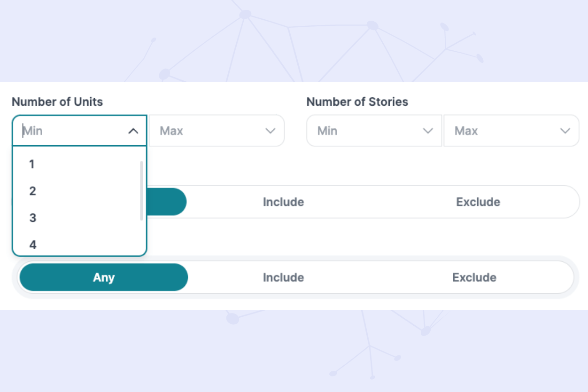Click the chevron icon on Units Max dropdown
588x392 pixels.
[270, 131]
